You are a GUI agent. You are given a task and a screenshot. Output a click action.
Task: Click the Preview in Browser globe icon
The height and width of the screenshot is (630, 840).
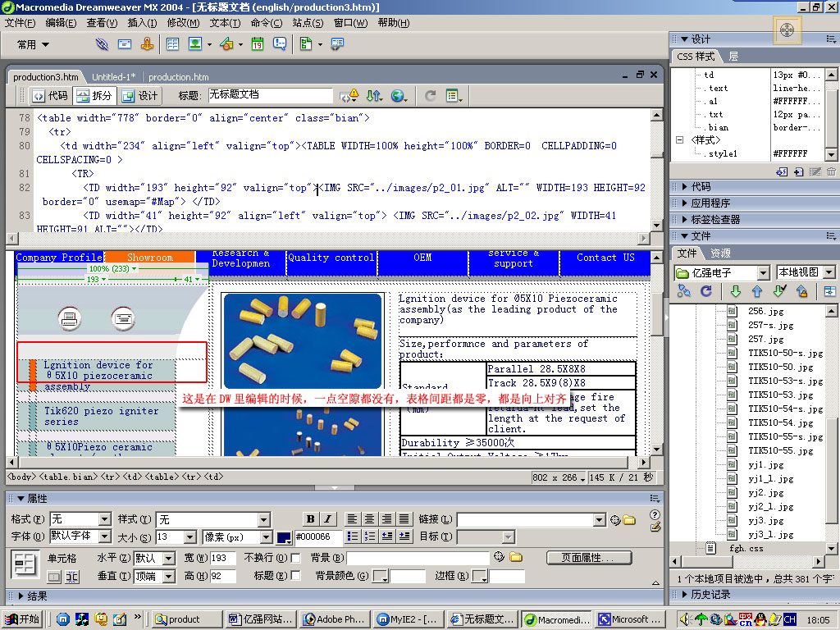pos(398,96)
